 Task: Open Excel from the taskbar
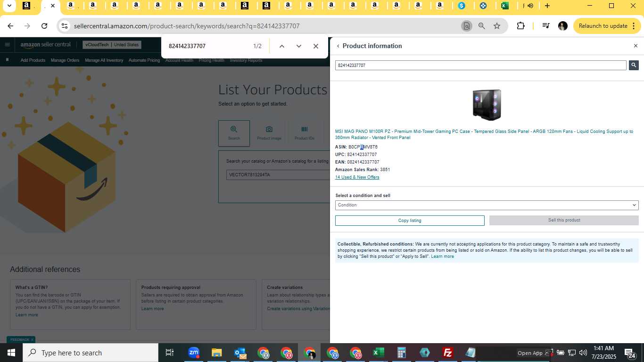coord(378,353)
